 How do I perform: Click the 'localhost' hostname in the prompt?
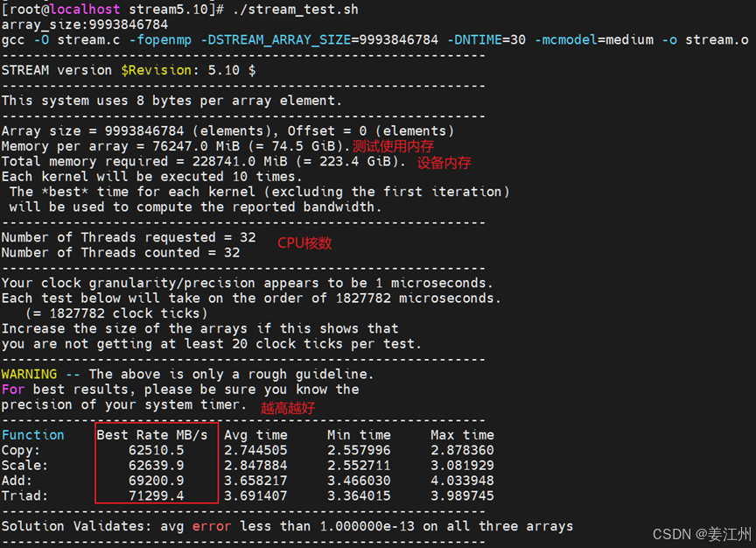coord(85,10)
